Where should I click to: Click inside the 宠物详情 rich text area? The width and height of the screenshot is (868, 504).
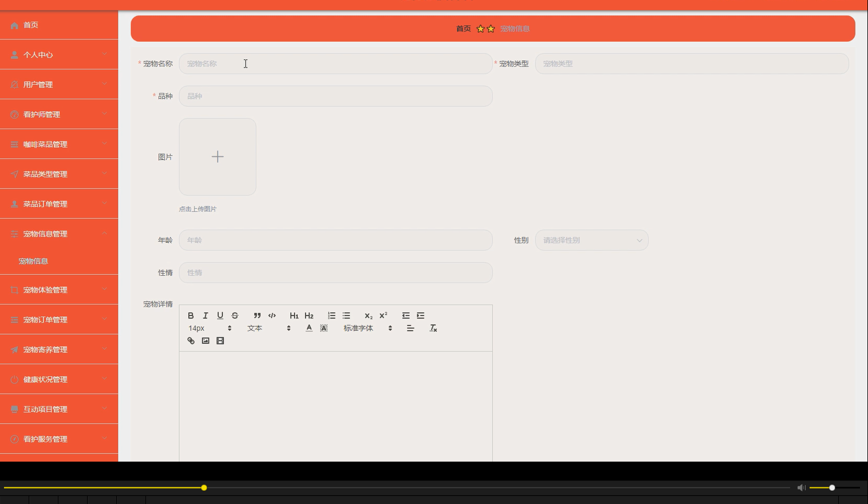336,407
